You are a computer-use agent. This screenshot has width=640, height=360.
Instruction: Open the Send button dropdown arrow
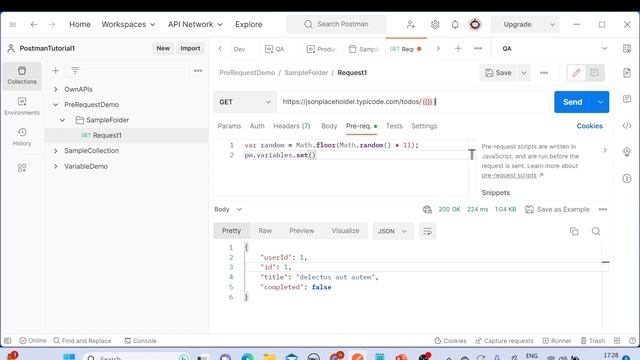(x=601, y=102)
